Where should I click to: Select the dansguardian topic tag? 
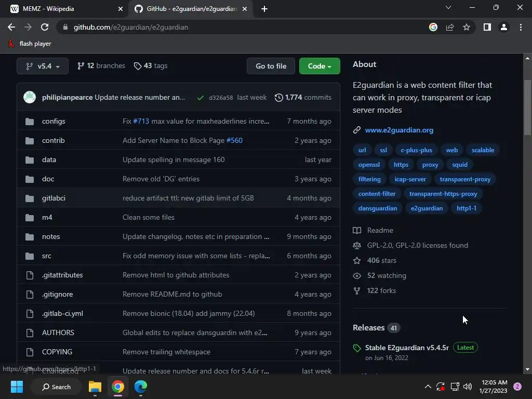(378, 208)
